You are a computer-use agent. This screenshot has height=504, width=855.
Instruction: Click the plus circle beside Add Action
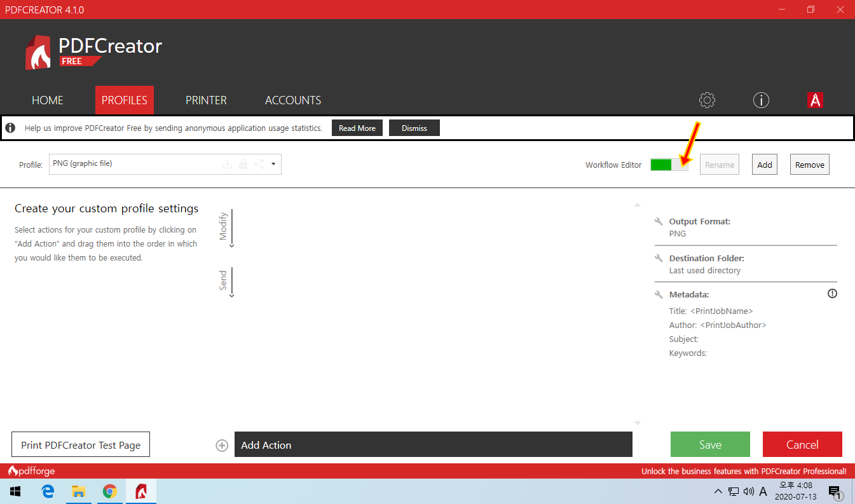tap(222, 446)
